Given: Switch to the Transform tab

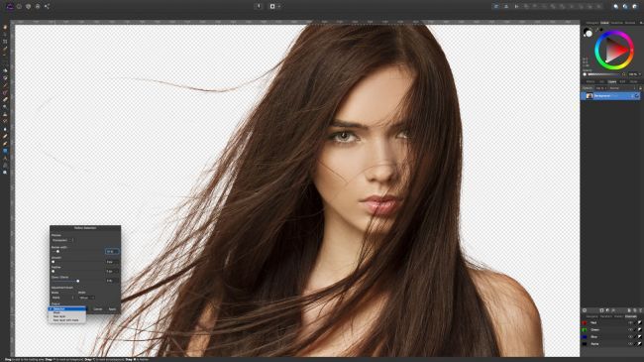Looking at the screenshot, I should [x=605, y=316].
